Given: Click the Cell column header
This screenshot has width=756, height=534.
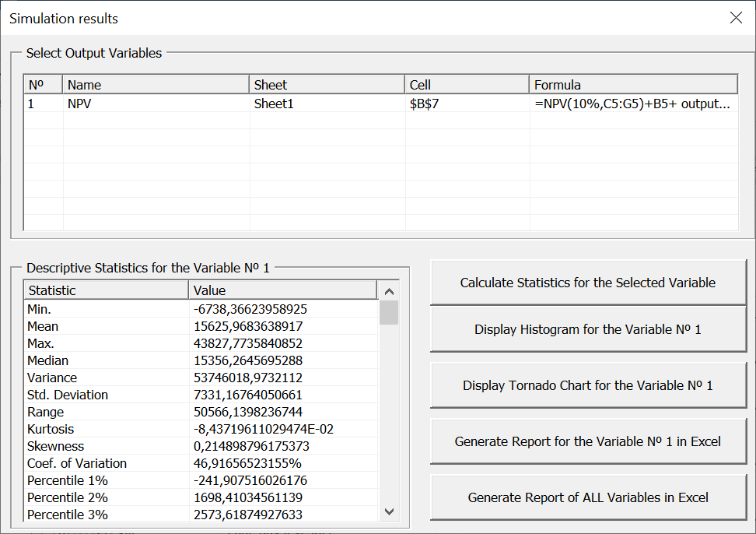Looking at the screenshot, I should 467,85.
